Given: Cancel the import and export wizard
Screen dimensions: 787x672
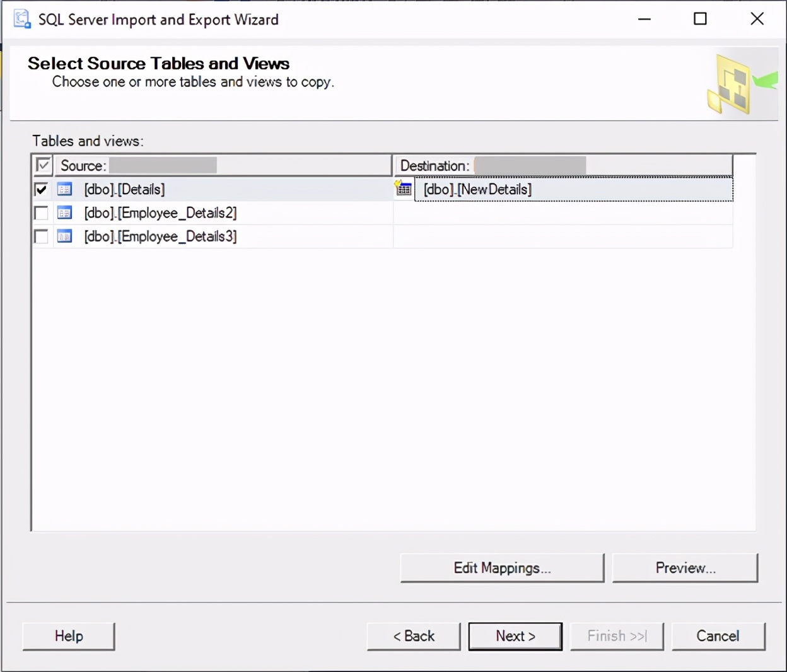Looking at the screenshot, I should pos(718,636).
